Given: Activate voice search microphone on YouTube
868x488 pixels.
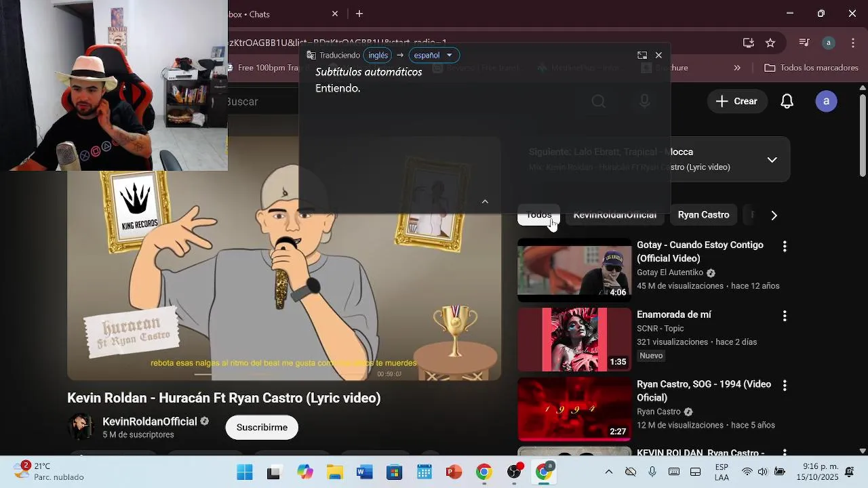Looking at the screenshot, I should pyautogui.click(x=645, y=102).
